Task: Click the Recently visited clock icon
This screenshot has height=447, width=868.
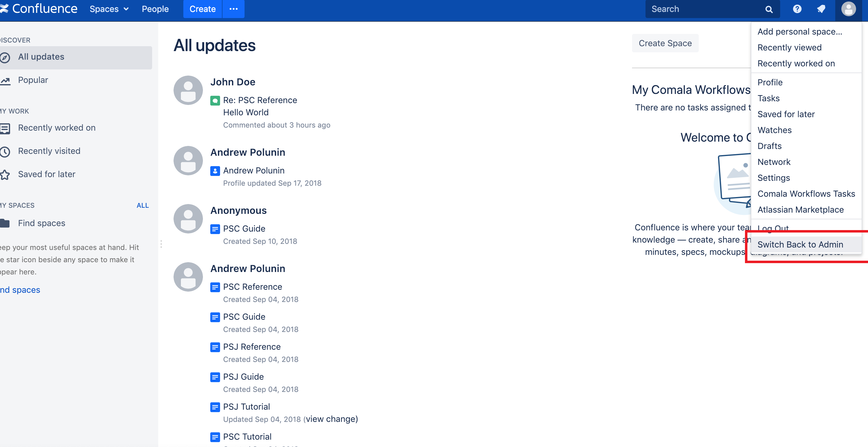Action: (x=5, y=151)
